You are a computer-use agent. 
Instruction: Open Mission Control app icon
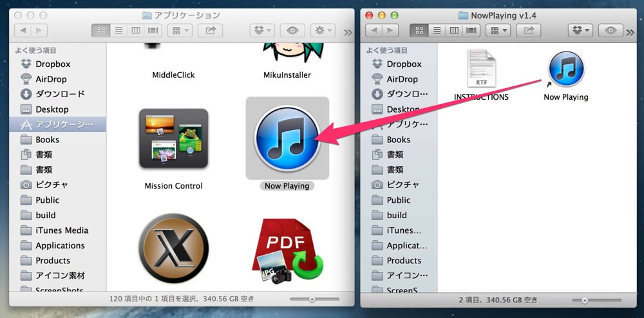173,138
